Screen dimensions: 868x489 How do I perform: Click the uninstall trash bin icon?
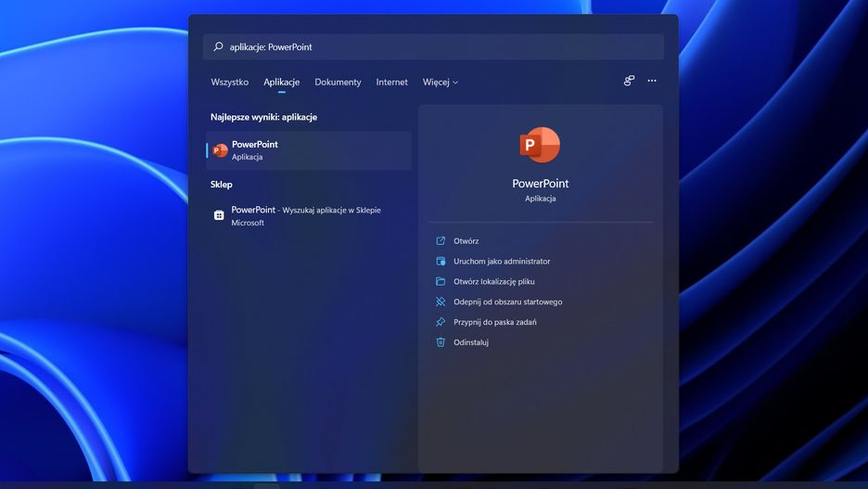click(440, 342)
